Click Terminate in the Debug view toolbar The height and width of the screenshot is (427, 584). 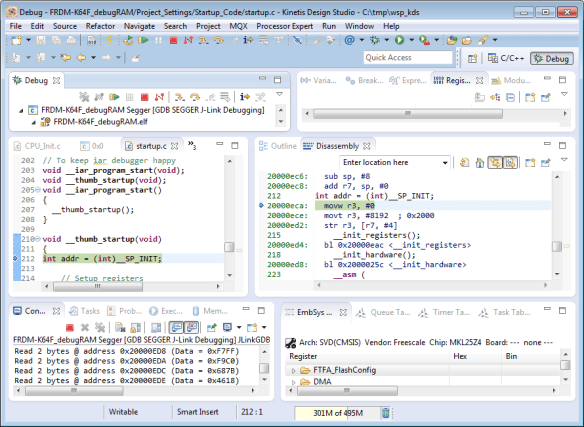(145, 97)
